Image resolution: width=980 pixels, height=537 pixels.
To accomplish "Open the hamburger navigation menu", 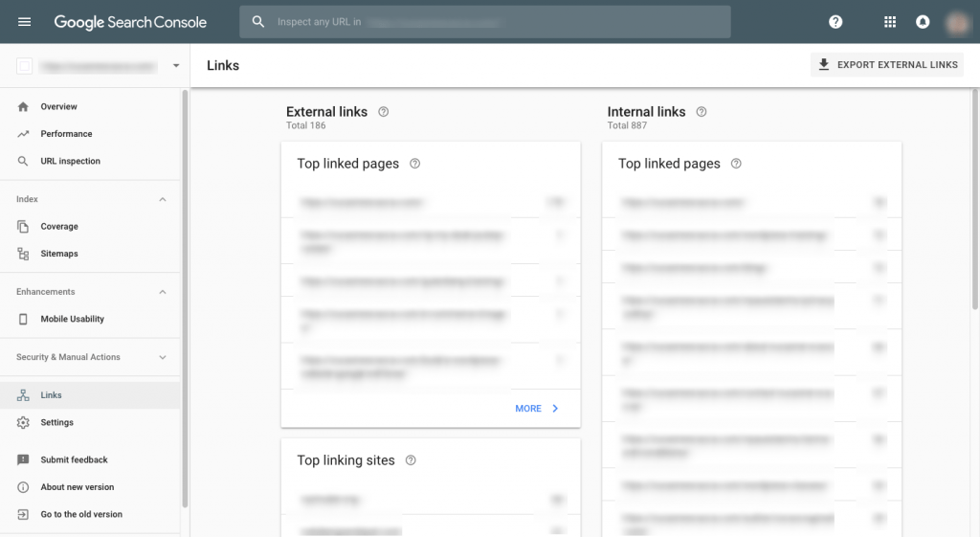I will [24, 22].
